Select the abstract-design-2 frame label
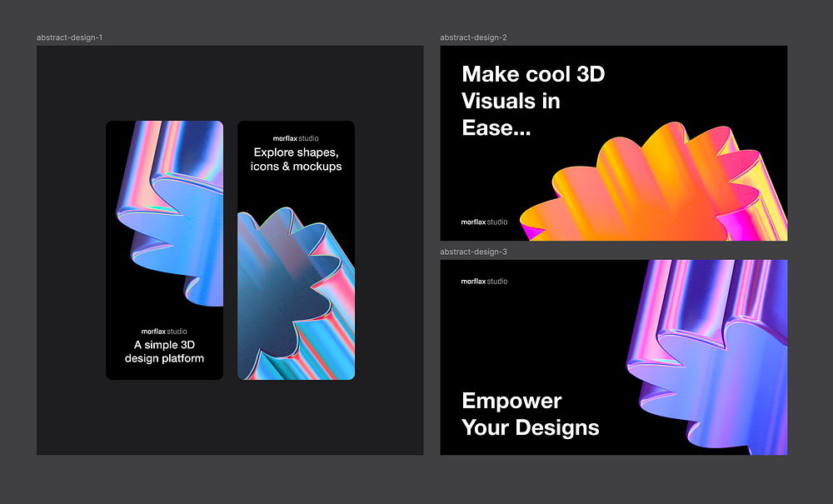The image size is (833, 504). (473, 37)
